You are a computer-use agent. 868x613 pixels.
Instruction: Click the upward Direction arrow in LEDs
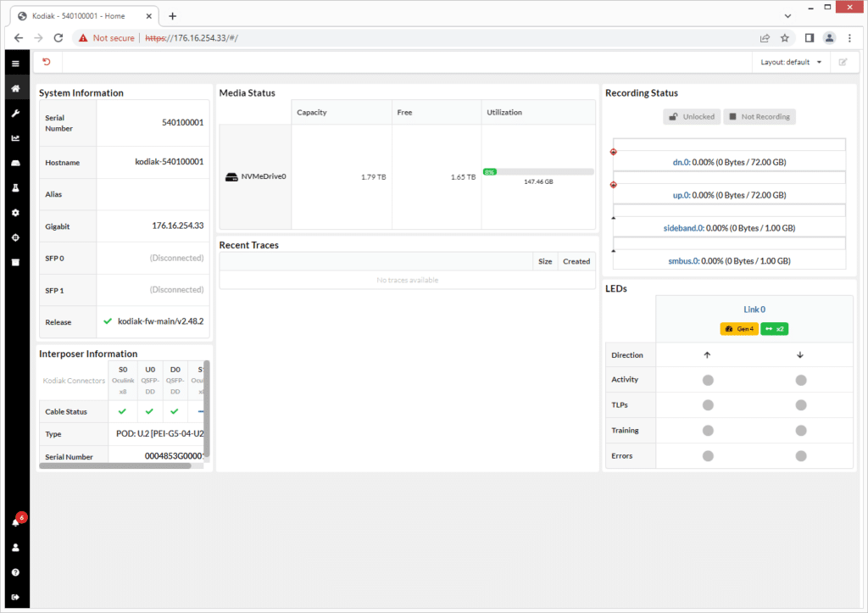(707, 355)
